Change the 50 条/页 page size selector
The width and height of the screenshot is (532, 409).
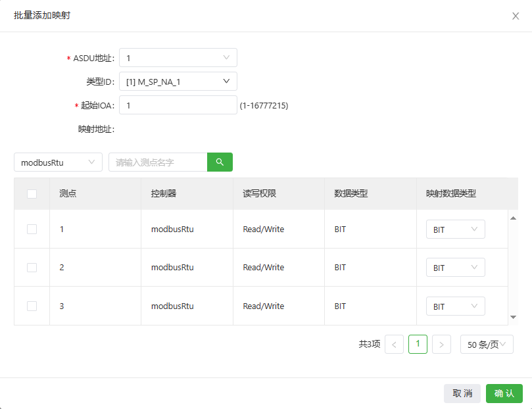coord(487,345)
